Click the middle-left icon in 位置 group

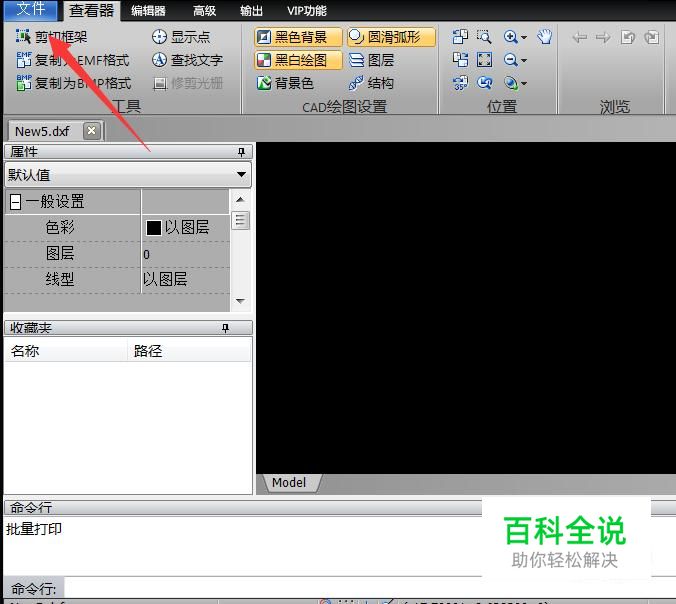click(460, 59)
